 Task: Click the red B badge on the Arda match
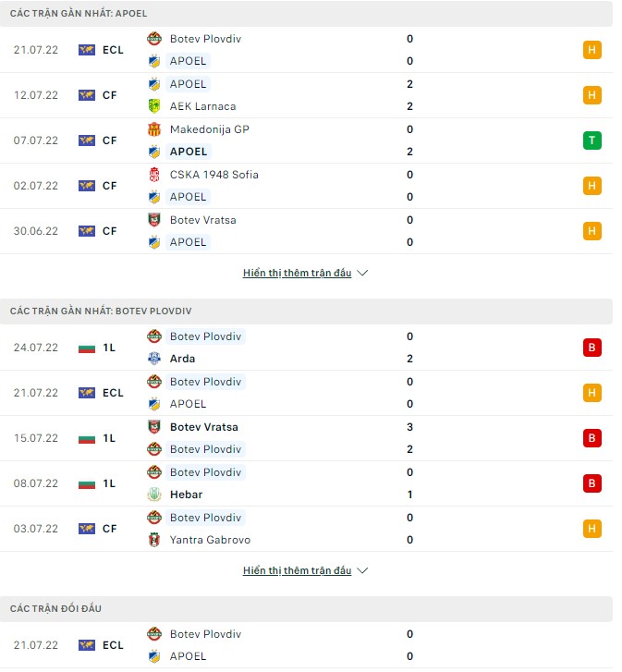pyautogui.click(x=592, y=348)
